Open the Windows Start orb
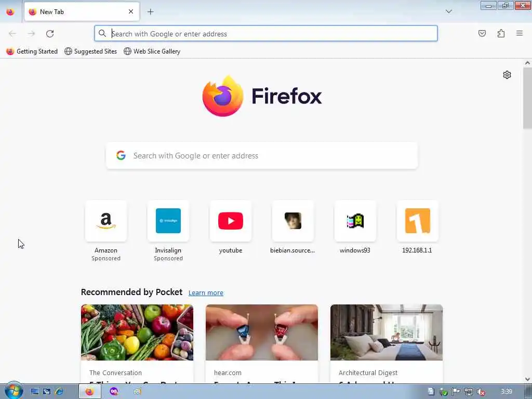Screen dimensions: 532x399 (x=13, y=391)
